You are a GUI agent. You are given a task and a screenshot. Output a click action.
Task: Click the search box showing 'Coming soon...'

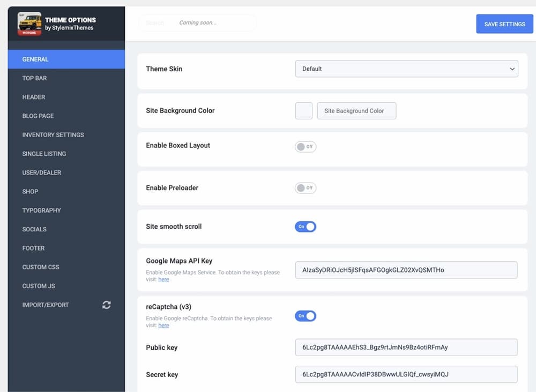[198, 23]
